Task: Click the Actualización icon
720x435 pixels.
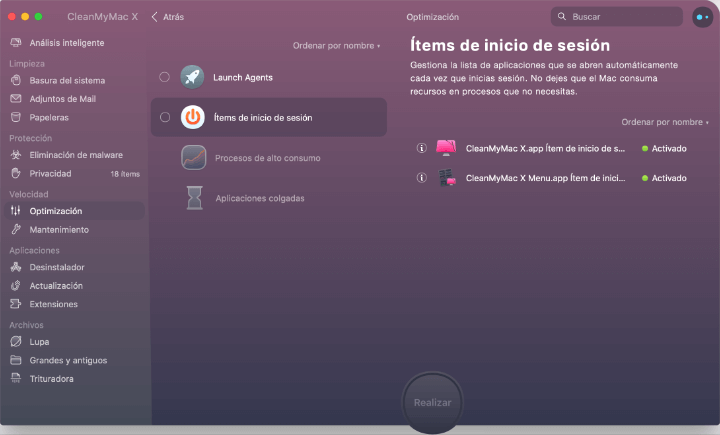Action: pos(16,286)
